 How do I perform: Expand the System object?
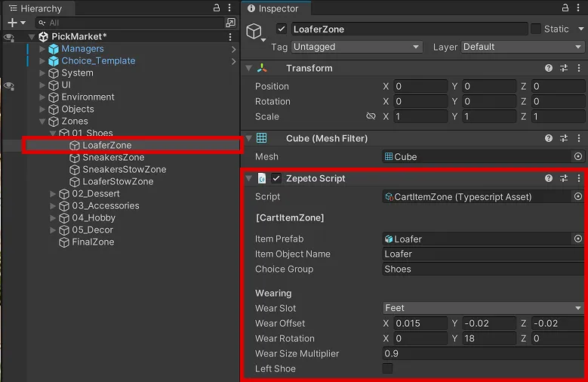click(42, 72)
